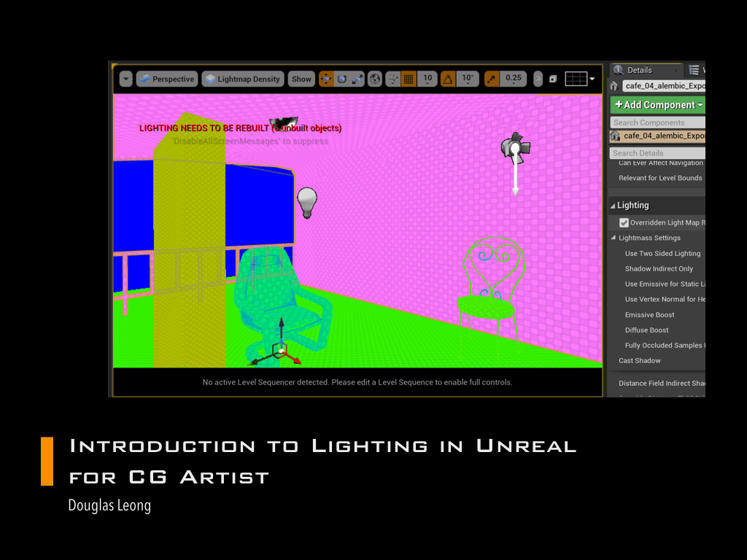Select the scale gizmo tool
Viewport: 747px width, 560px height.
click(357, 79)
